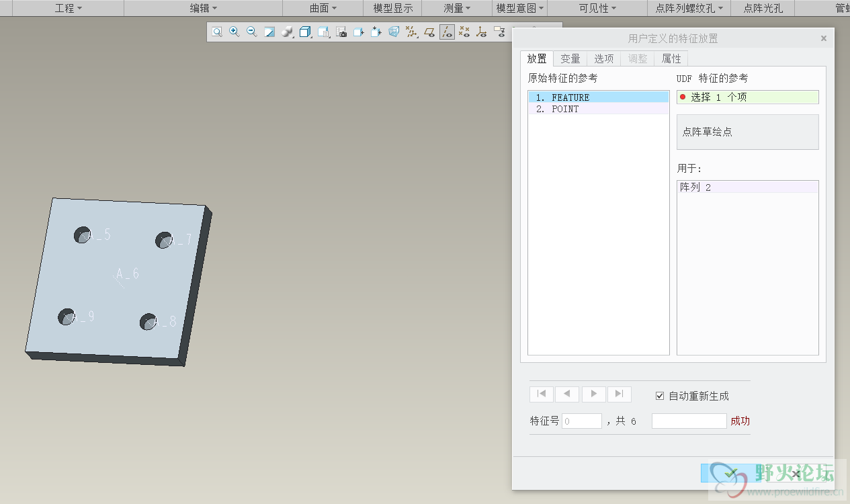
Task: Switch to the 变量 tab
Action: coord(570,58)
